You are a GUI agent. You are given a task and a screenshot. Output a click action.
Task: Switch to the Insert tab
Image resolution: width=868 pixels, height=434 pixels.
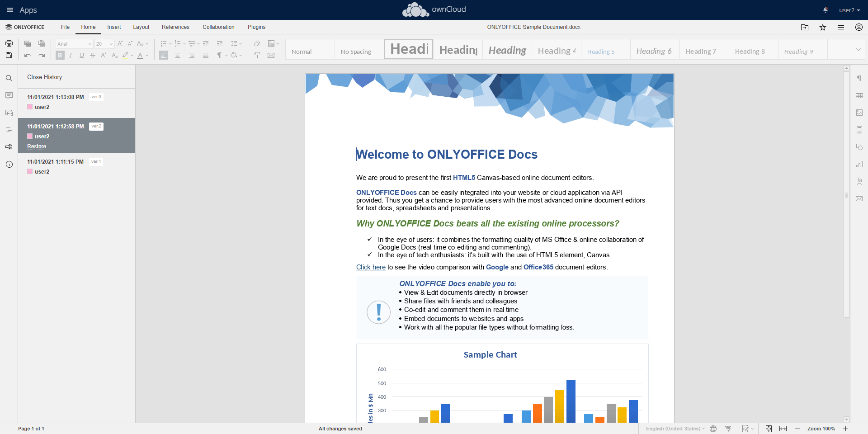click(x=114, y=27)
